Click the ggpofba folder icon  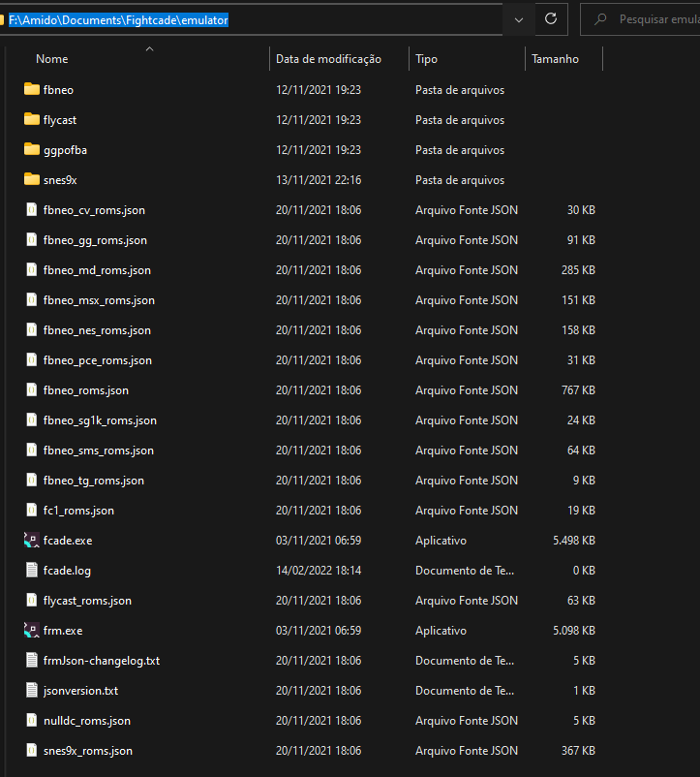pos(32,149)
